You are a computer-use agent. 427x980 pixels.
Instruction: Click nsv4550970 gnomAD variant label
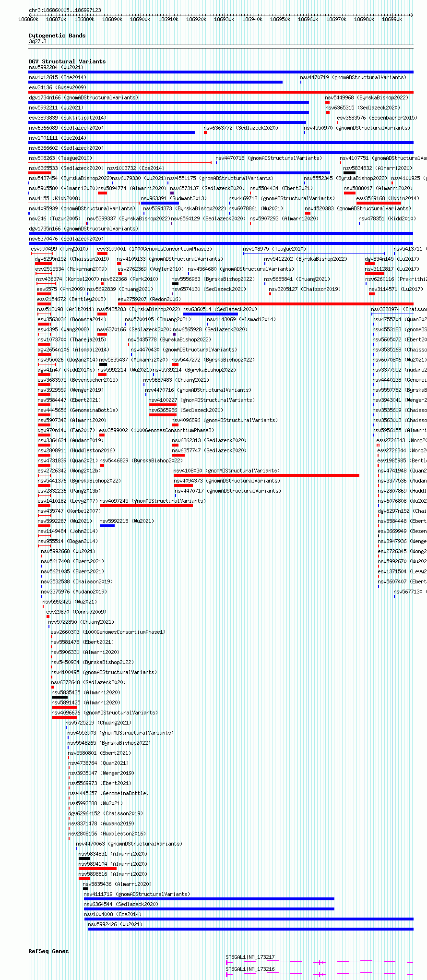tap(357, 128)
